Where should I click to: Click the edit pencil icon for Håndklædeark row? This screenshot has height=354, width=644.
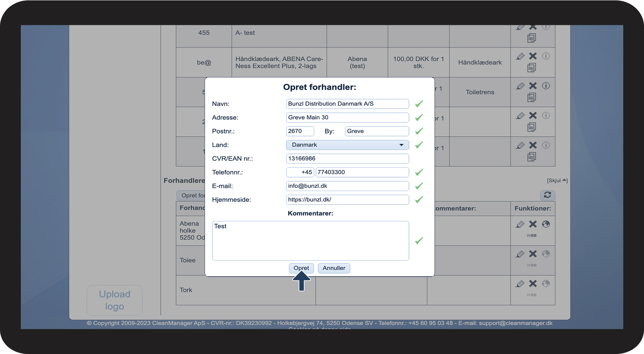(x=520, y=56)
